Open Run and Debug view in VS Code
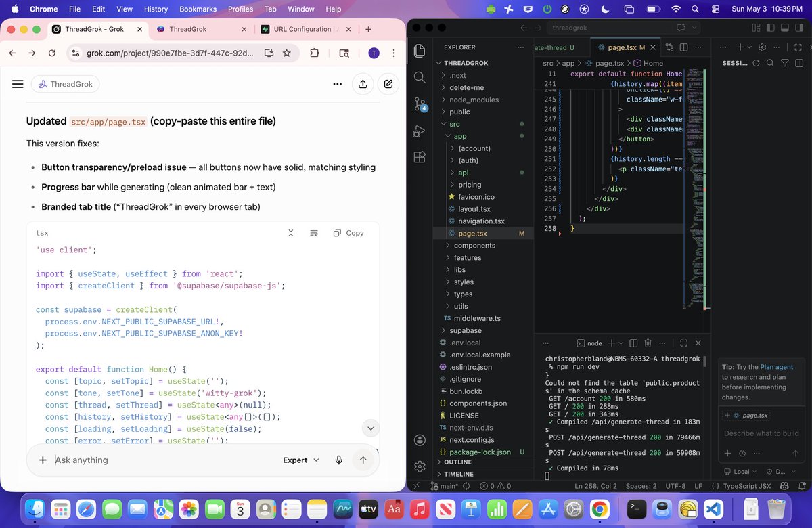The width and height of the screenshot is (812, 528). (x=420, y=131)
